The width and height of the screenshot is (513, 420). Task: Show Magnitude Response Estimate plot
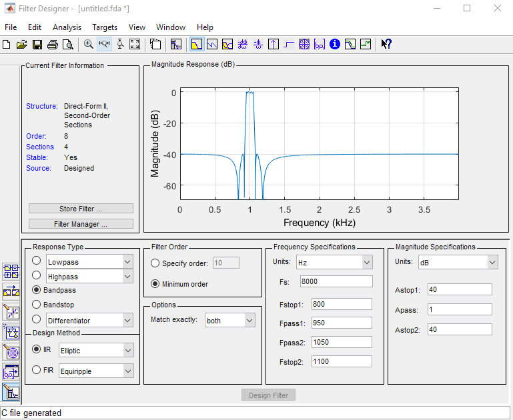coord(350,44)
